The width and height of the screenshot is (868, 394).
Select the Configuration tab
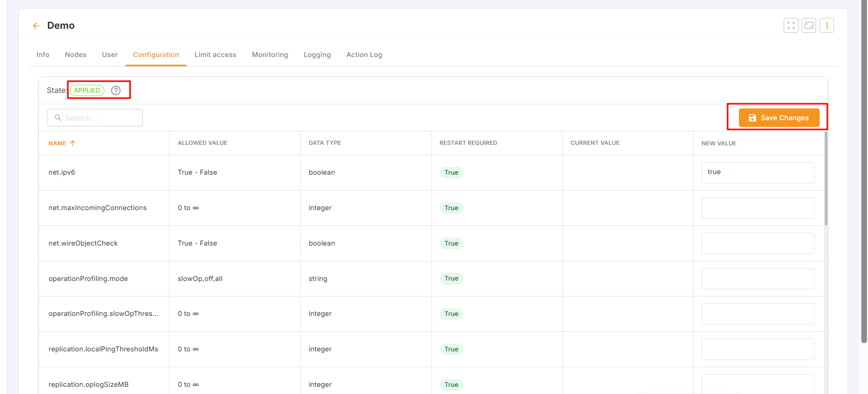[156, 54]
